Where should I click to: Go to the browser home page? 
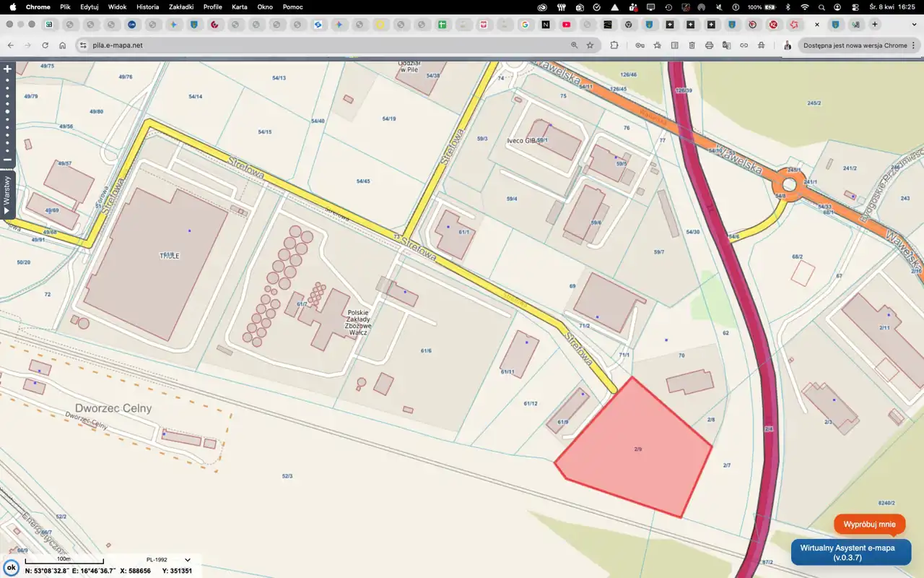pyautogui.click(x=63, y=45)
